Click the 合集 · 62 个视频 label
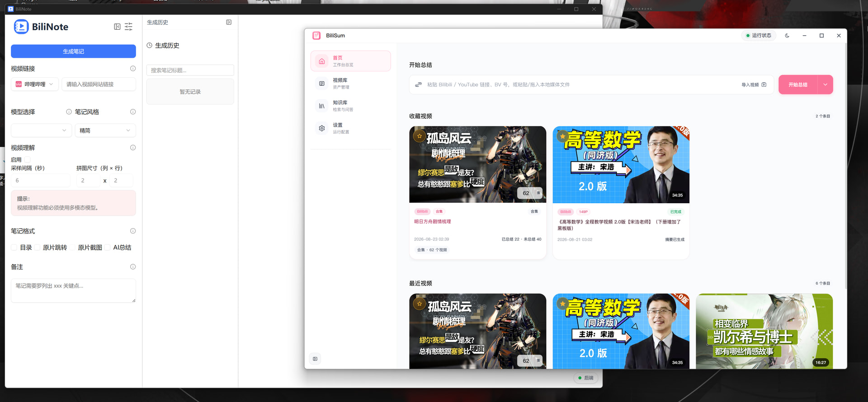This screenshot has height=402, width=868. (x=432, y=250)
